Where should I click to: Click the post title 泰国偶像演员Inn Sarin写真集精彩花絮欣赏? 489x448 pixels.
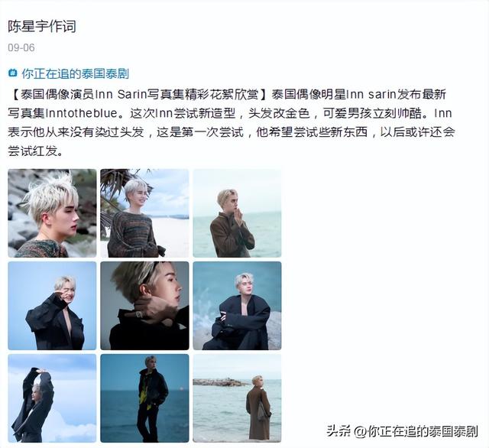point(140,94)
